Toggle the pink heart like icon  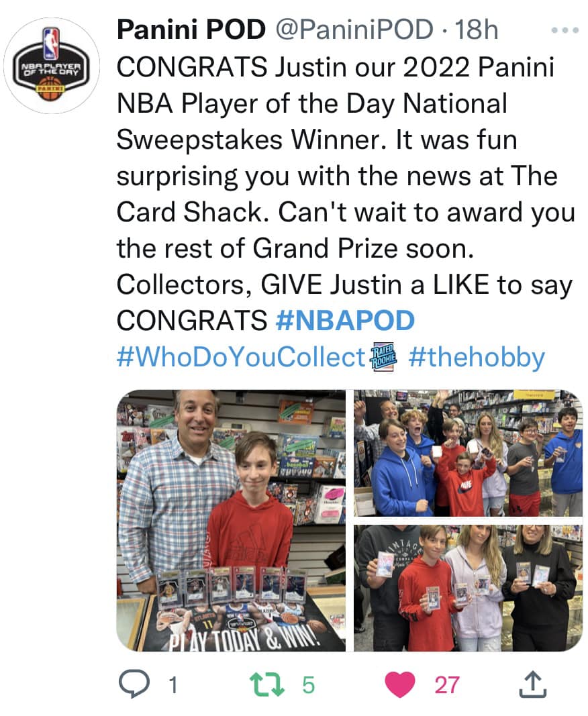[x=400, y=684]
